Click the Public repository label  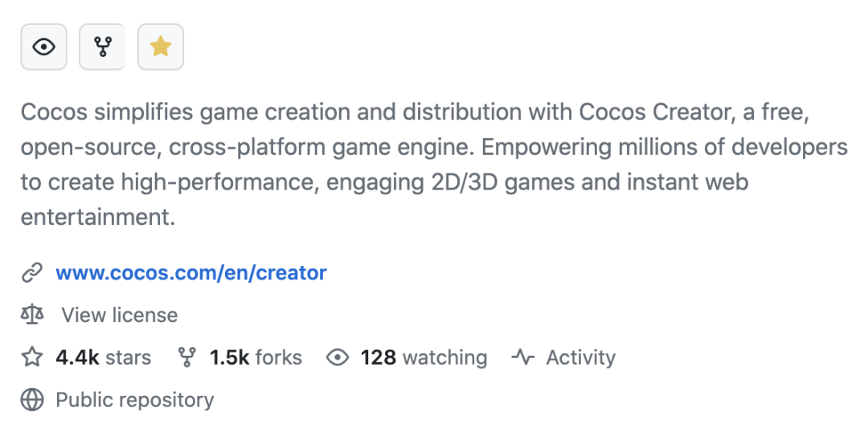[x=134, y=400]
